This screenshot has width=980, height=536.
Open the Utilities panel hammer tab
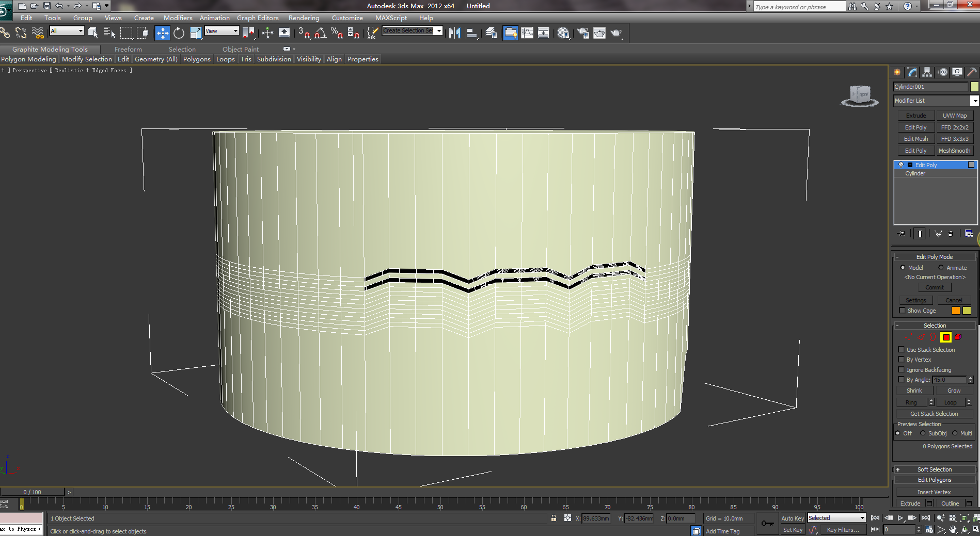pos(972,72)
